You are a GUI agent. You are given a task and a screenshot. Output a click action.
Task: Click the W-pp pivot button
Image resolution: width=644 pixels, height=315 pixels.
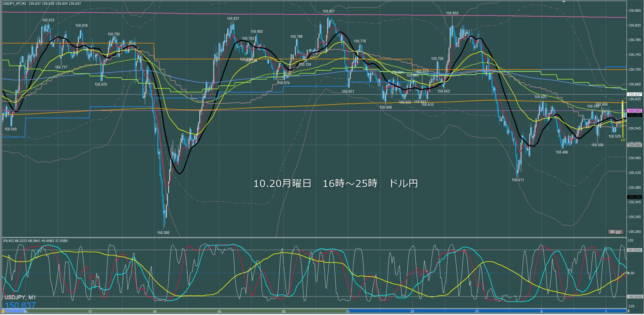[x=615, y=232]
